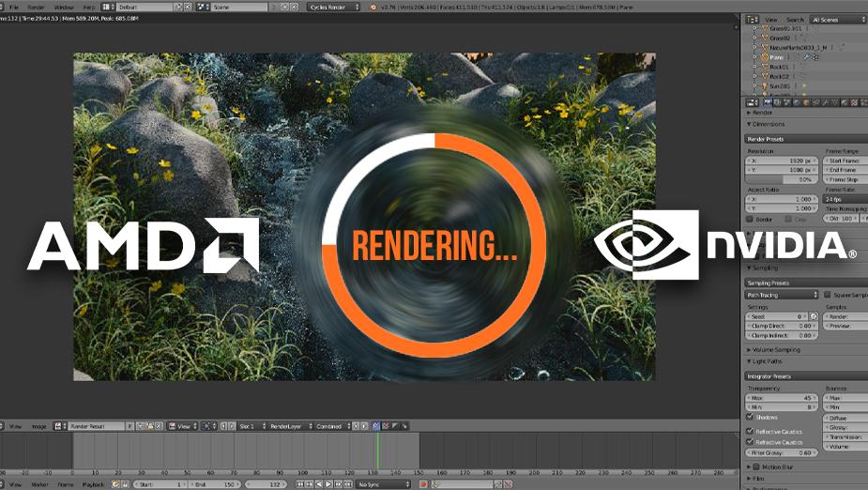Screen dimensions: 868x490
Task: Select Grass02 in the outliner
Action: tap(780, 38)
